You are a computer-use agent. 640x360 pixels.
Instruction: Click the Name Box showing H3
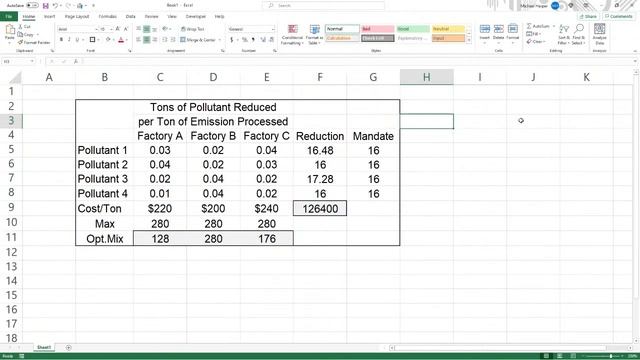click(18, 61)
